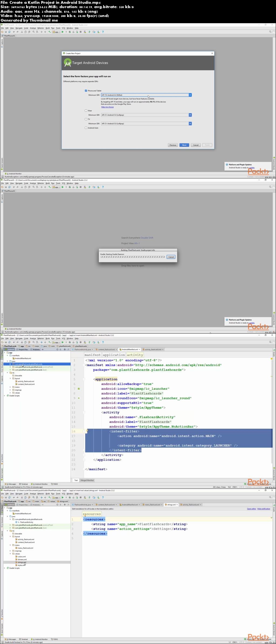Open the TV Minimum SDK dropdown
The height and width of the screenshot is (644, 276).
146,124
